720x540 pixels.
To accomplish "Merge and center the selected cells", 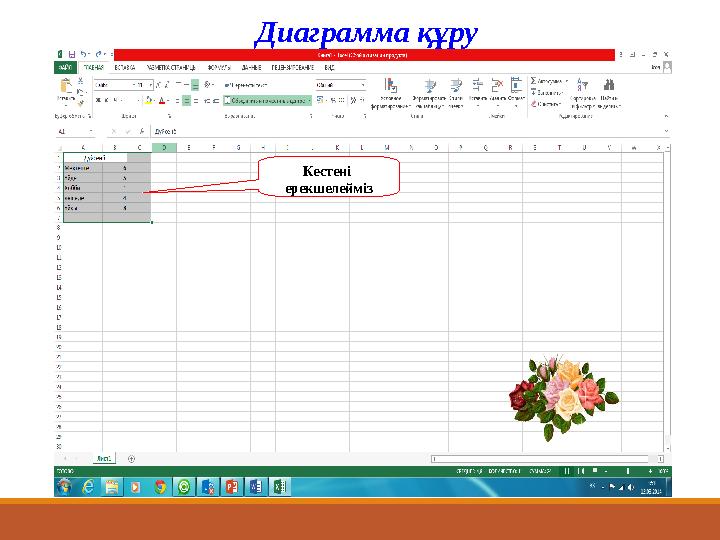I will [264, 100].
